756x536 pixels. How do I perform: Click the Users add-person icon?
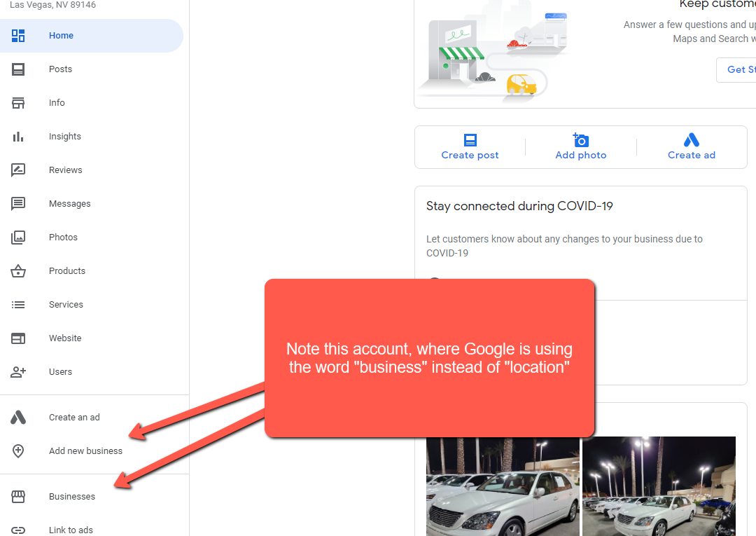[18, 372]
